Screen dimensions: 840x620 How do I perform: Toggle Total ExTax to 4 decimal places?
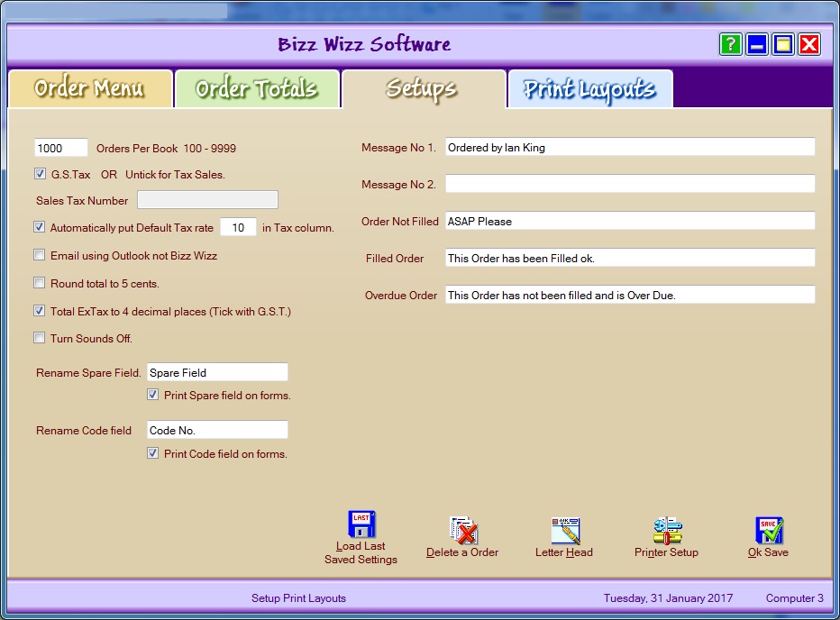[x=39, y=310]
